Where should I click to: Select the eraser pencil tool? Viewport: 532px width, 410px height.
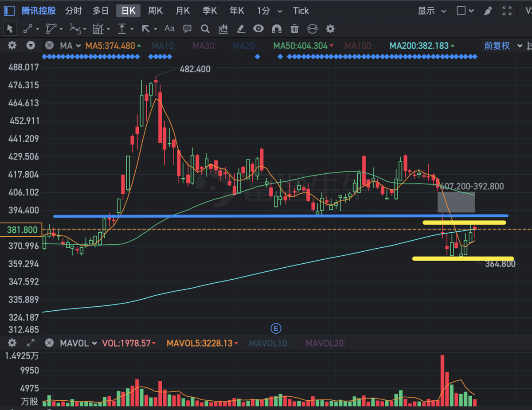(241, 29)
